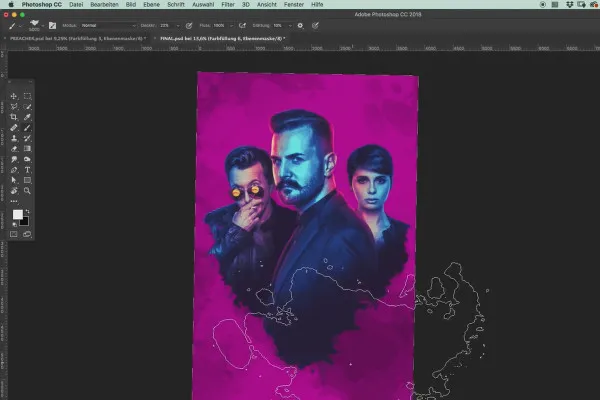The image size is (600, 400).
Task: Select the Hand tool
Action: tap(14, 191)
